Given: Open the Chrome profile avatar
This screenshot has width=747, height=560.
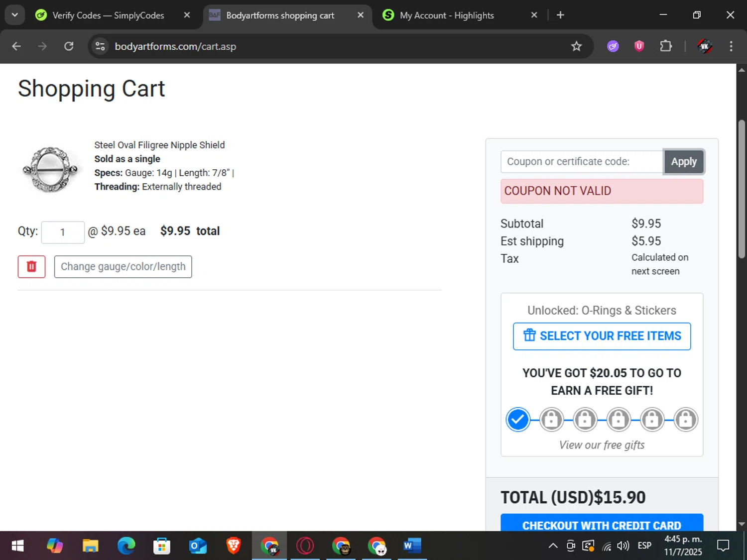Looking at the screenshot, I should point(704,46).
